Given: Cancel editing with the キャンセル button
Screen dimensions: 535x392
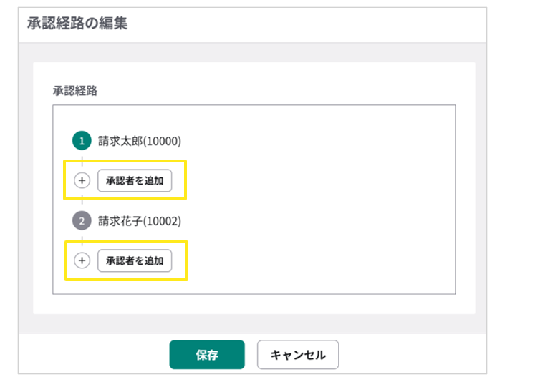Looking at the screenshot, I should 297,354.
